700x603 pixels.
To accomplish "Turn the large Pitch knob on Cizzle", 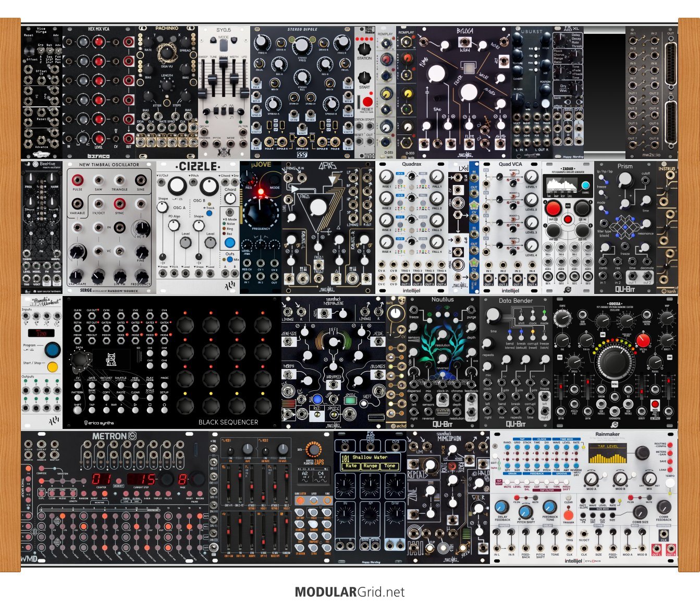I will pos(210,186).
